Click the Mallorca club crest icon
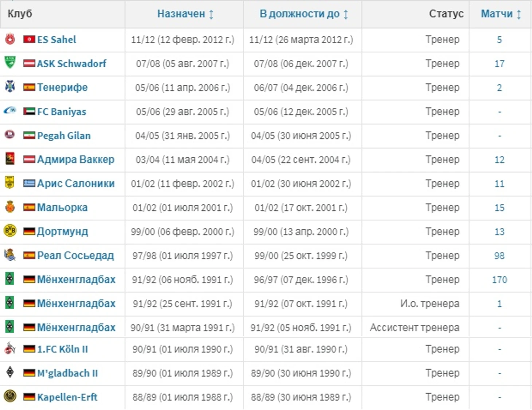 click(x=10, y=207)
